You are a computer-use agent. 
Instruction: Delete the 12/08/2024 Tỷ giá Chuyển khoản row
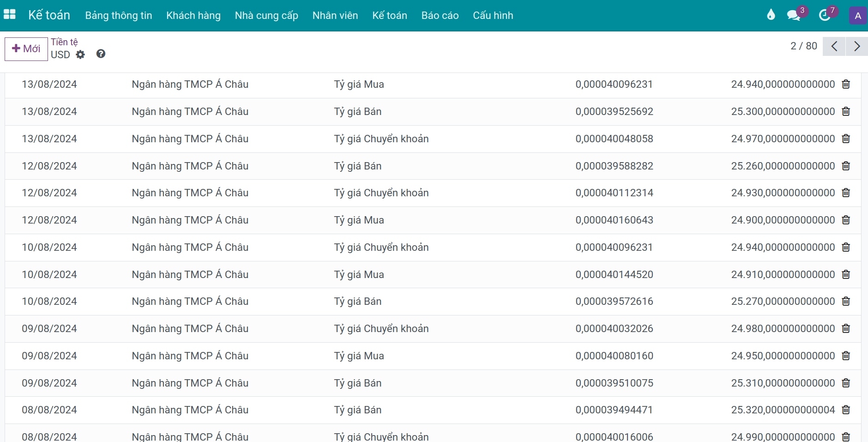click(x=846, y=193)
